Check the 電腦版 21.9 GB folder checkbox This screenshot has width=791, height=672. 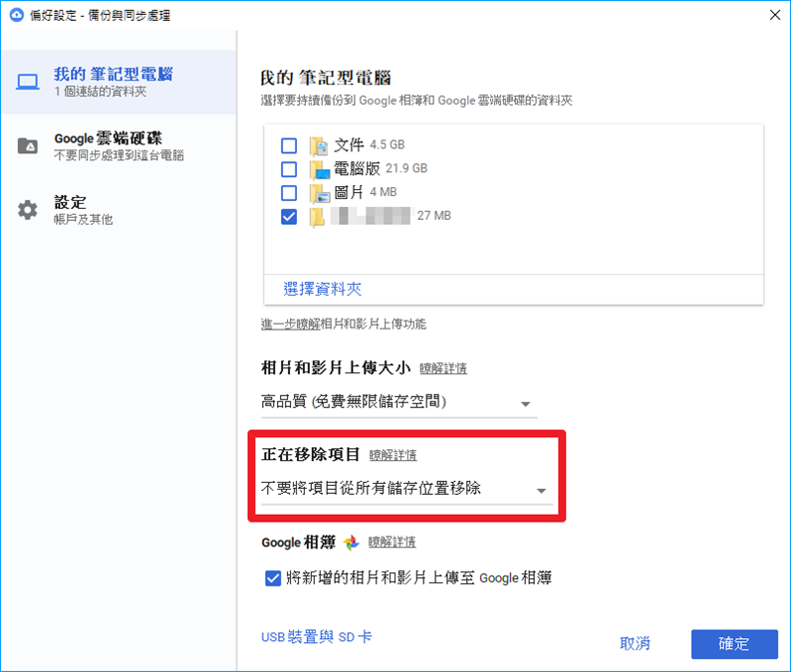(289, 169)
